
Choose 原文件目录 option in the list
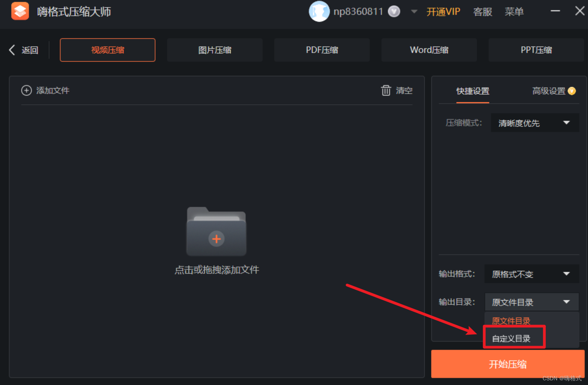pos(511,321)
